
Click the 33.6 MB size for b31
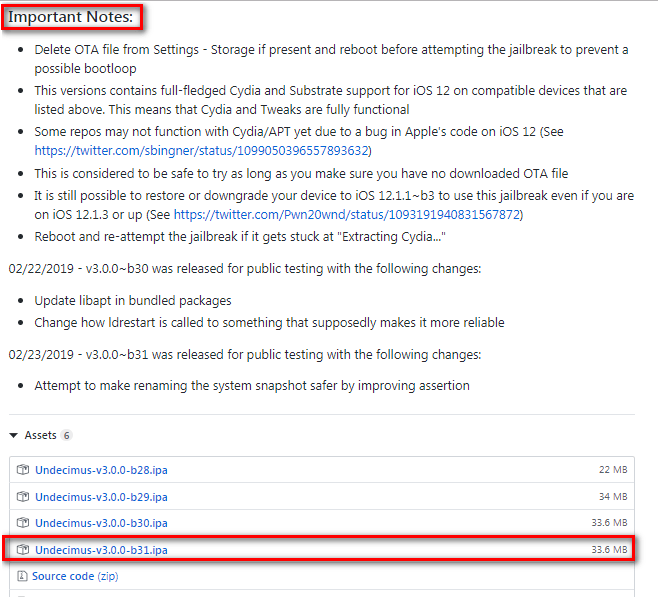point(609,549)
